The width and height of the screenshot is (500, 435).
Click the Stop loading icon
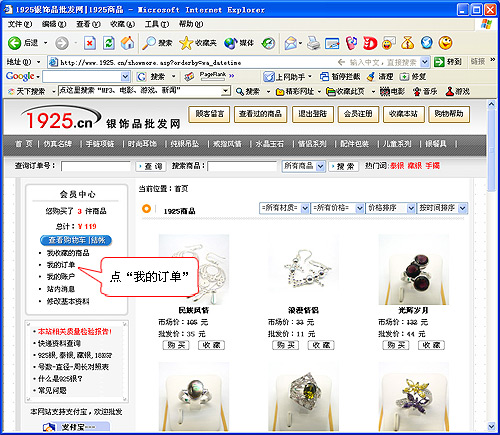(90, 43)
